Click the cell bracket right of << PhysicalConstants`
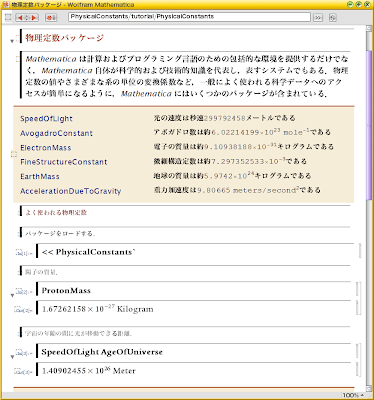The image size is (374, 400). click(x=360, y=250)
